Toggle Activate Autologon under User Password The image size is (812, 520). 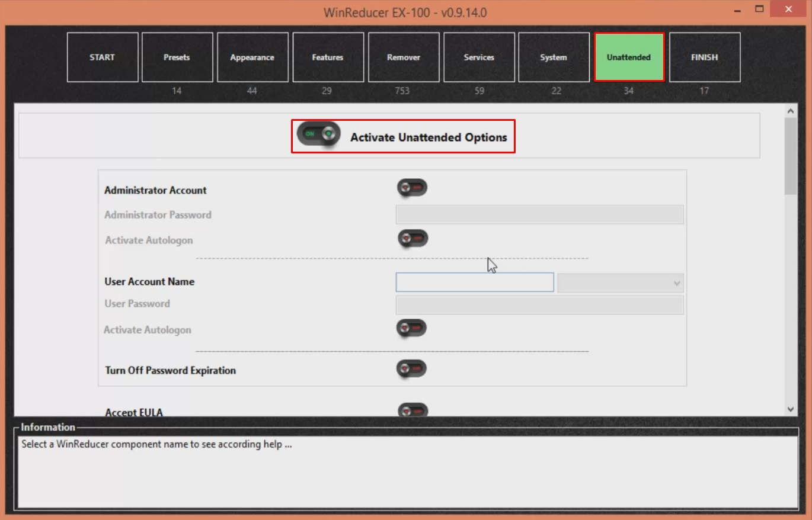[411, 328]
